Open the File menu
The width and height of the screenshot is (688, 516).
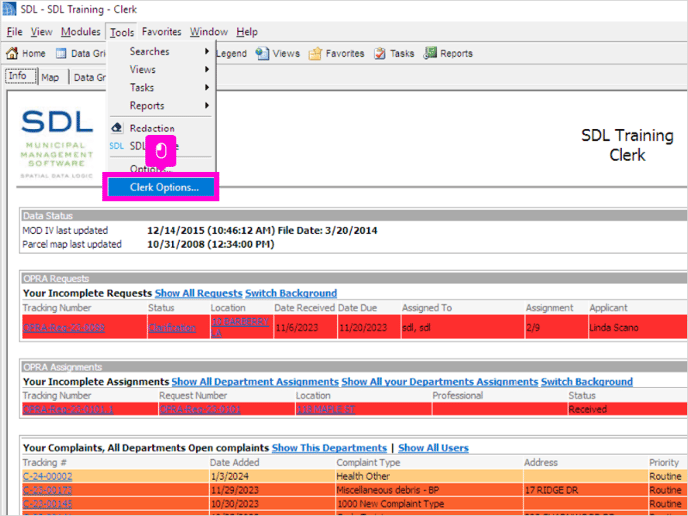pos(14,32)
